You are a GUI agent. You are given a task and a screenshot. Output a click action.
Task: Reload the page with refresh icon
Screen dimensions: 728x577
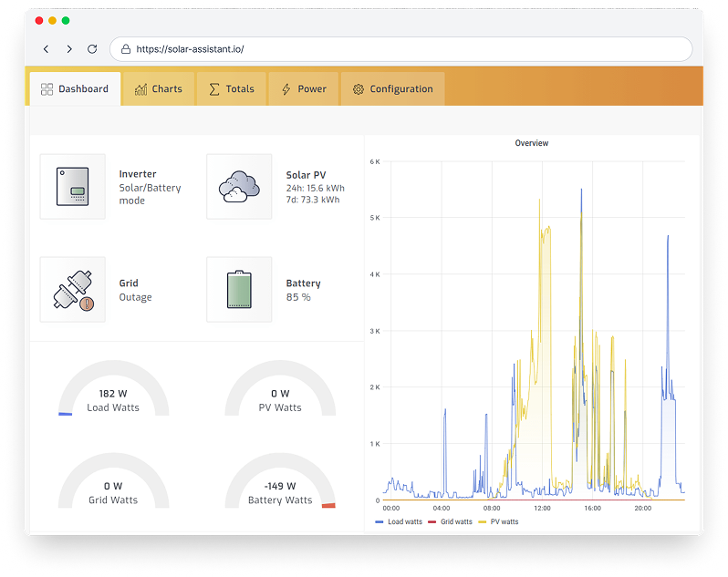pos(92,49)
